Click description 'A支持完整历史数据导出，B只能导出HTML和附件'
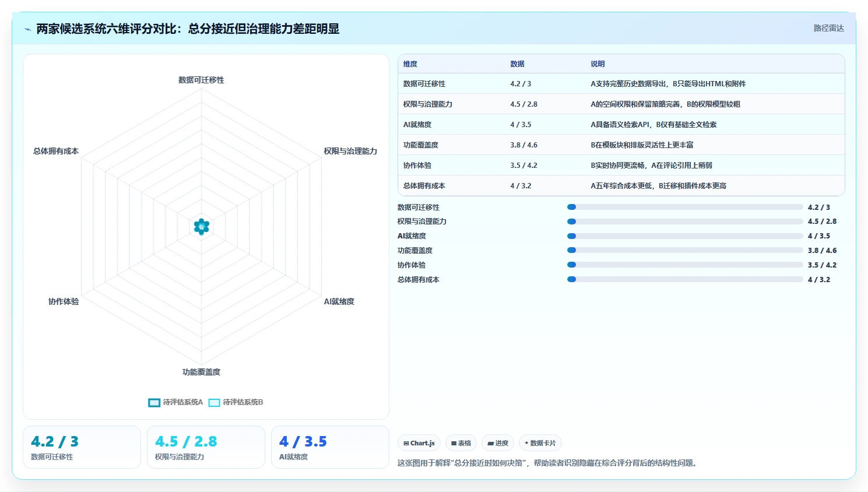 [x=668, y=84]
